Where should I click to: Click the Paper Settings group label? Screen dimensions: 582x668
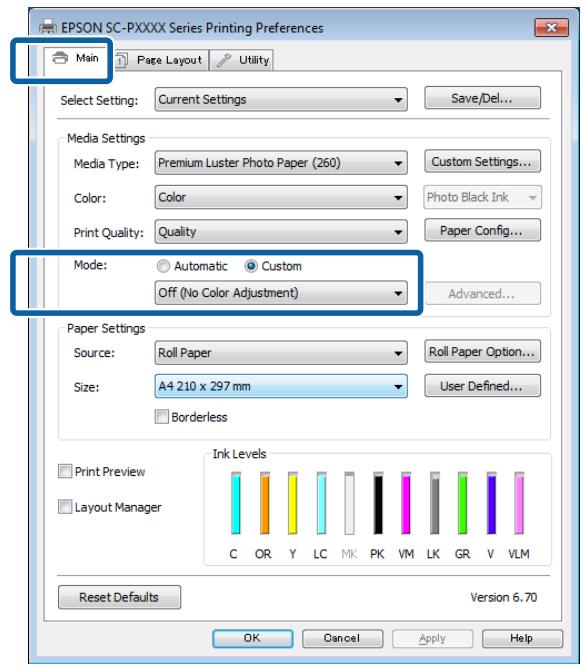tap(106, 328)
